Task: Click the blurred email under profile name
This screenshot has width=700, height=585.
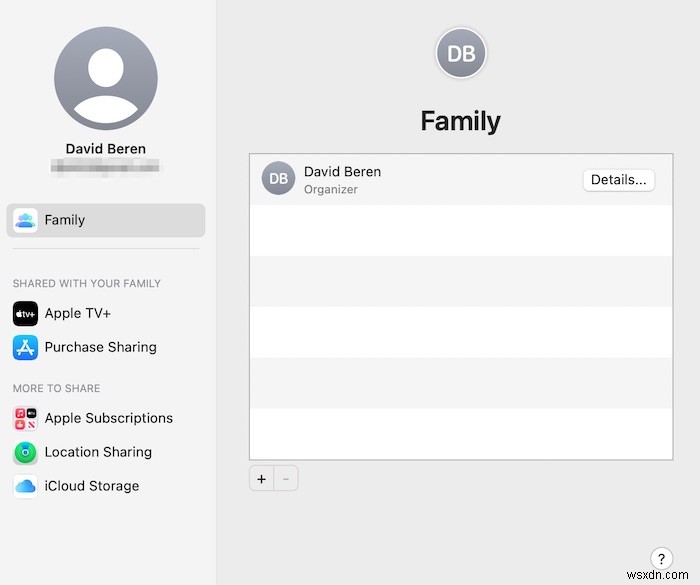Action: 105,167
